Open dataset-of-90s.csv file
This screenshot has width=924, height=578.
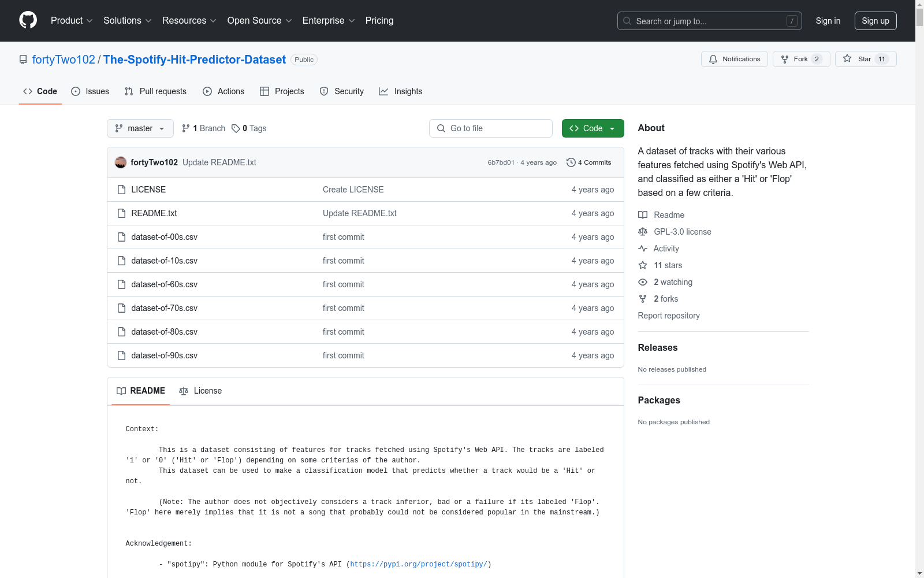pyautogui.click(x=165, y=355)
